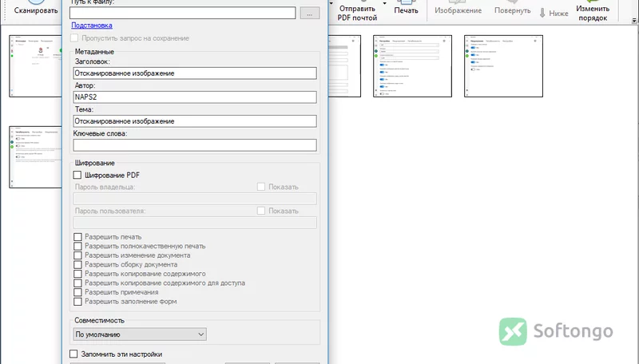The image size is (639, 364).
Task: Check Разрешить сборку документа
Action: tap(77, 265)
